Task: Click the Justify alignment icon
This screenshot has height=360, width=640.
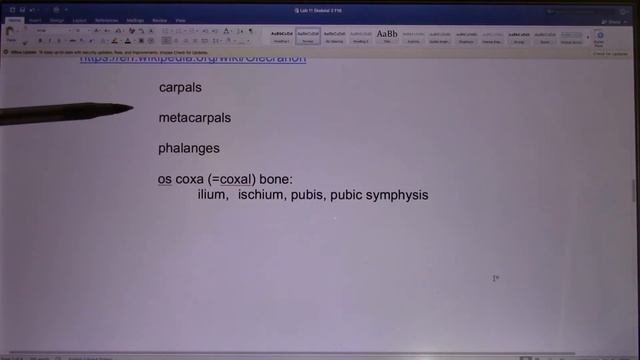Action: click(x=195, y=41)
